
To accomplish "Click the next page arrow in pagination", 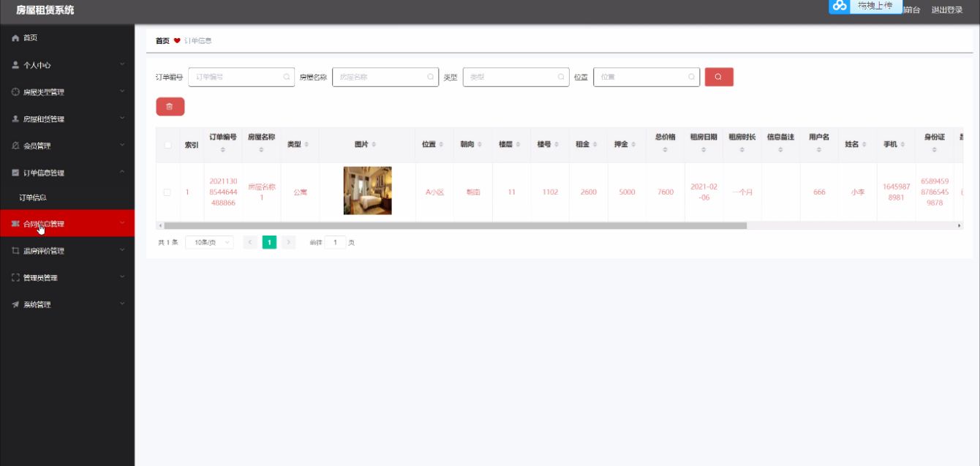I will pos(289,242).
